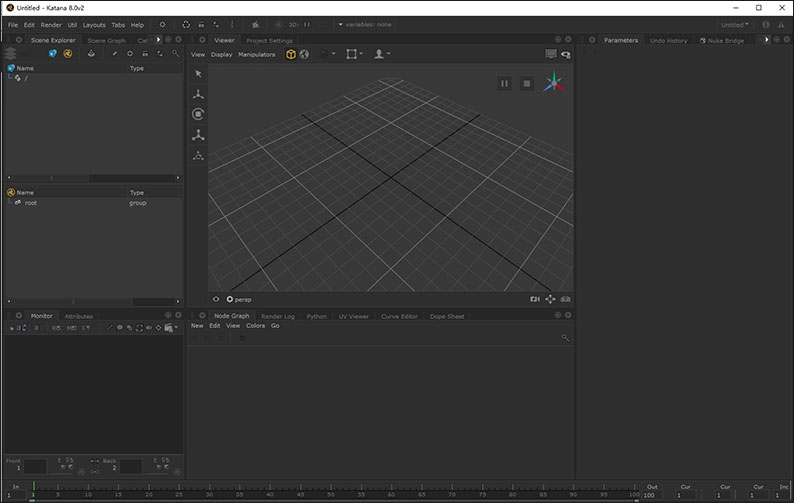Click the search magnifier in Node Graph
This screenshot has height=503, width=794.
click(565, 338)
